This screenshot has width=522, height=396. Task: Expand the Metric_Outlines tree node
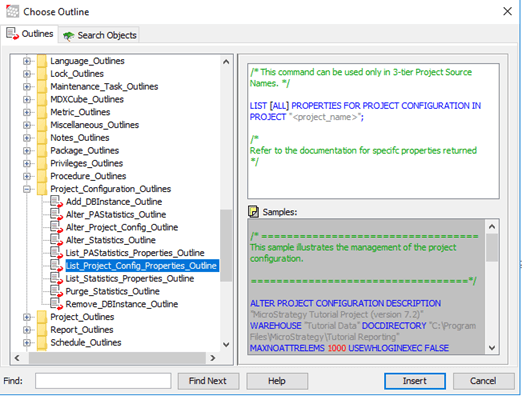tap(27, 112)
